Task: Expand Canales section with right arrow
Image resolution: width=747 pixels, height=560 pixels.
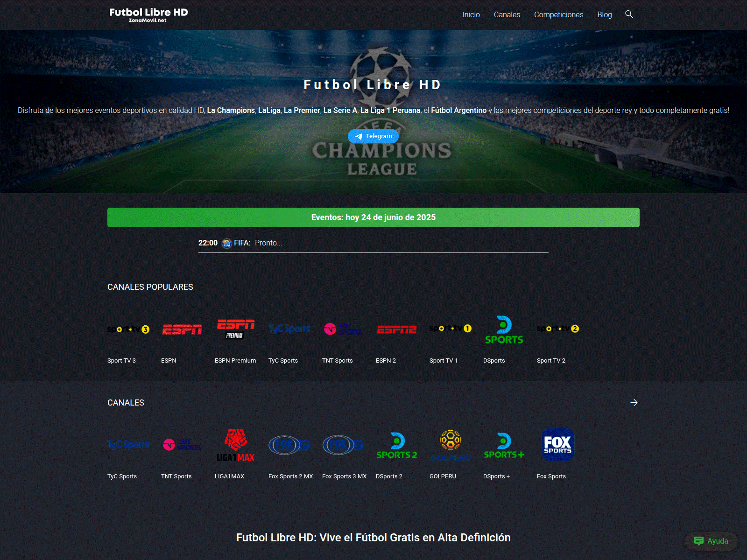Action: (x=634, y=402)
